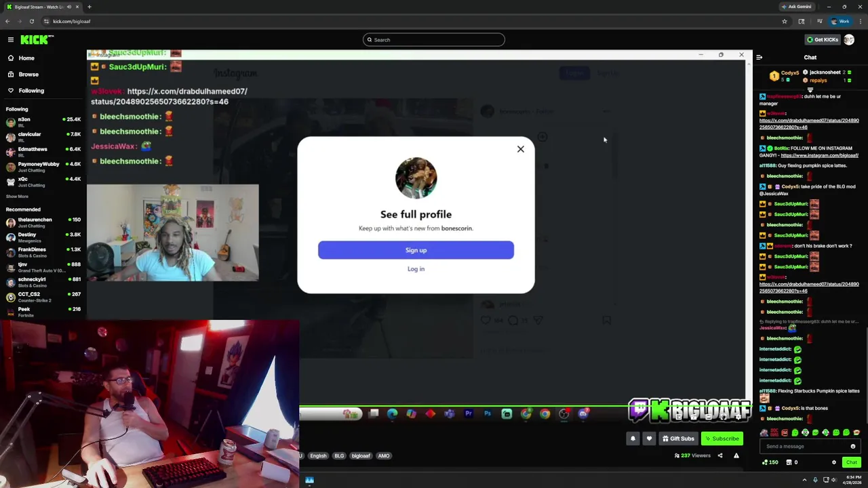The height and width of the screenshot is (488, 868).
Task: Expand Show more under Following
Action: coord(17,197)
